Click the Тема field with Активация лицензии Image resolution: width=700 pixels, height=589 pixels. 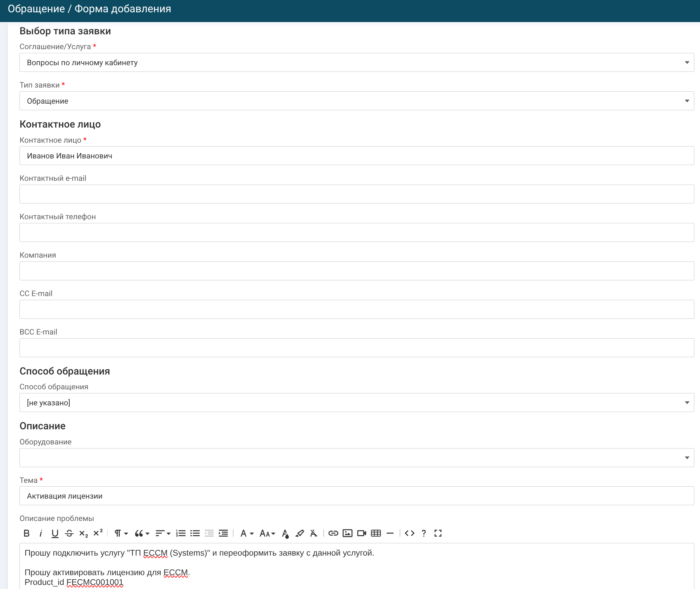pos(356,496)
